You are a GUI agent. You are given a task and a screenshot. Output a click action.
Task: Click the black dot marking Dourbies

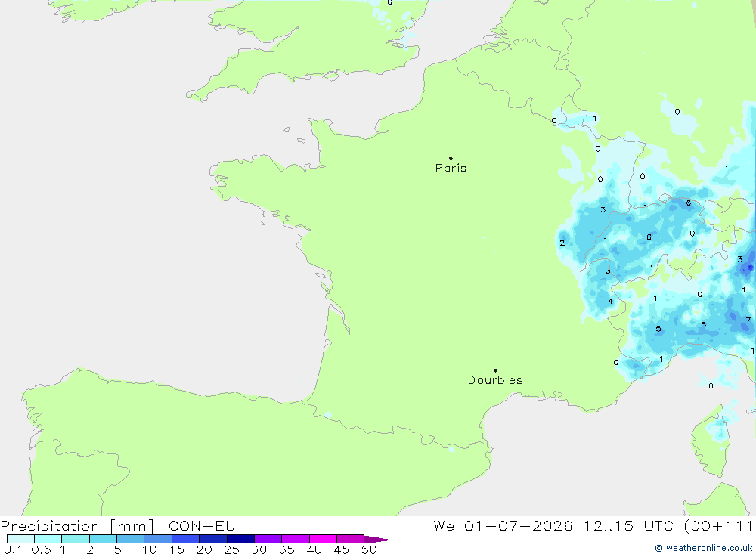coord(495,370)
